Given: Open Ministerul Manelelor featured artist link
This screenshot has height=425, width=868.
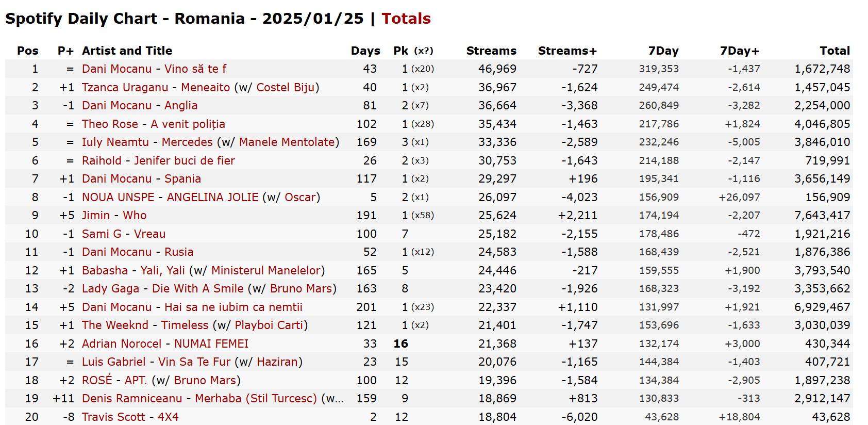Looking at the screenshot, I should click(266, 270).
